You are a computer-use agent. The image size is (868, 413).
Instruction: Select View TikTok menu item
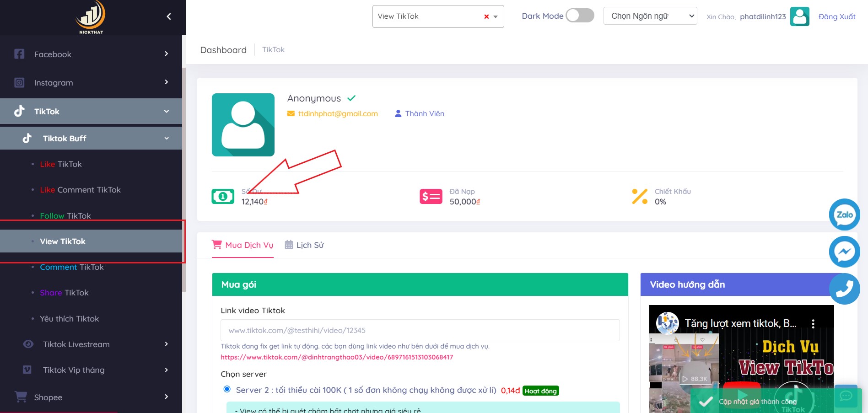(x=91, y=241)
